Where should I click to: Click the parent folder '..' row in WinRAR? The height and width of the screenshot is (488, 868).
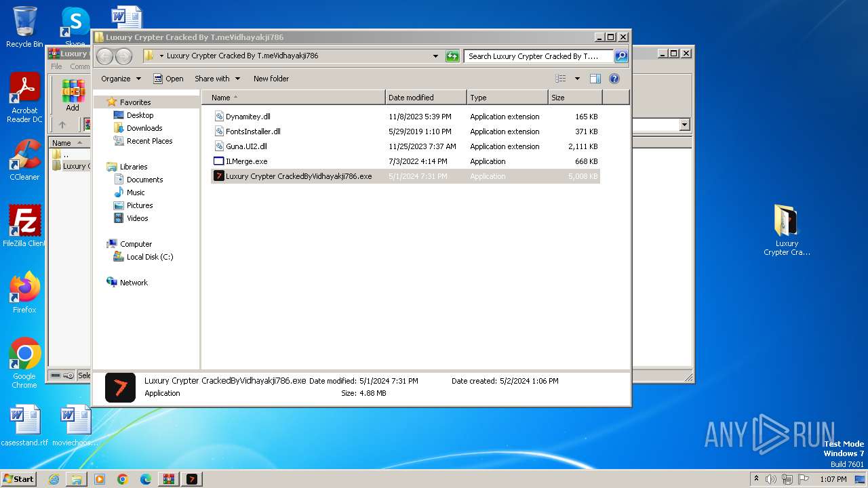coord(69,155)
